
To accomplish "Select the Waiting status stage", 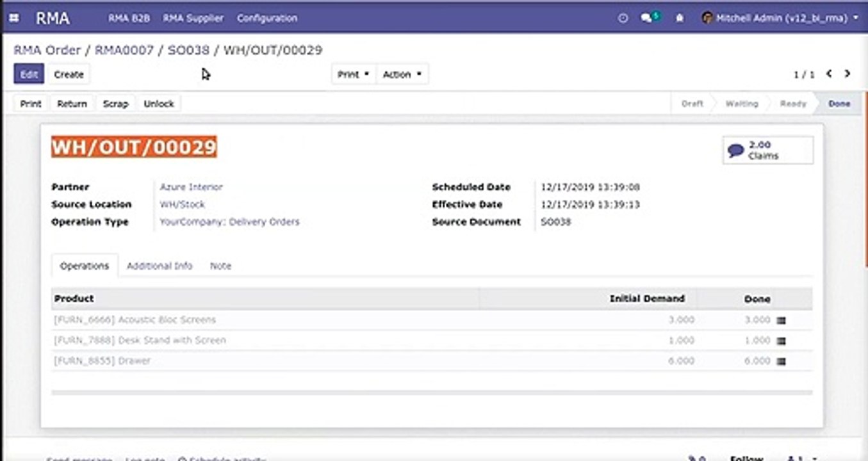I will 742,104.
